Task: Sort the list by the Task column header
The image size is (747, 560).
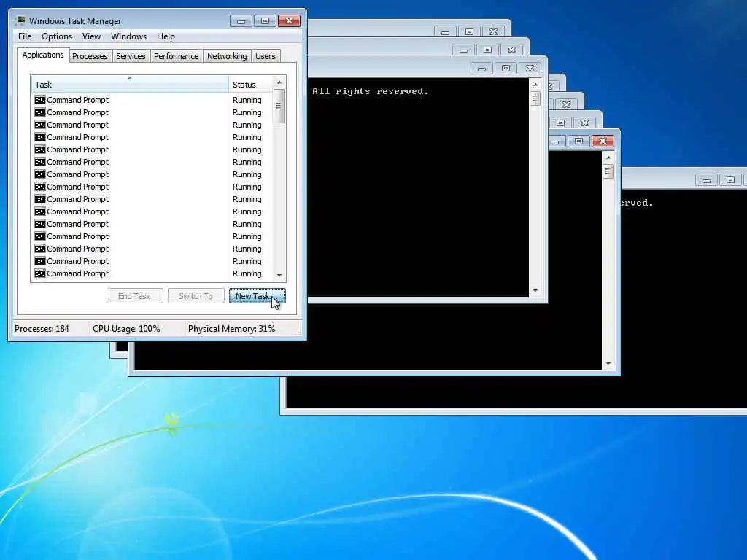Action: point(130,85)
